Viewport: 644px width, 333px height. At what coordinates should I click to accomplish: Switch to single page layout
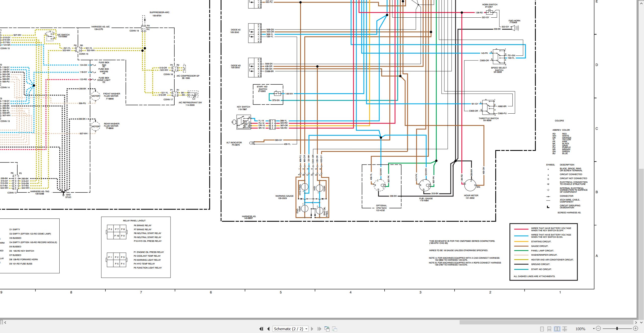click(x=542, y=329)
